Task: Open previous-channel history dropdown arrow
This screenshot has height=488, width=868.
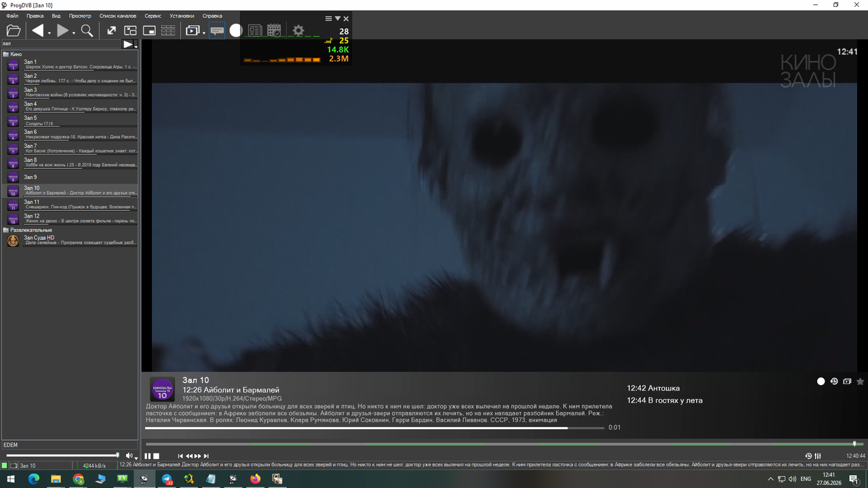Action: click(49, 33)
